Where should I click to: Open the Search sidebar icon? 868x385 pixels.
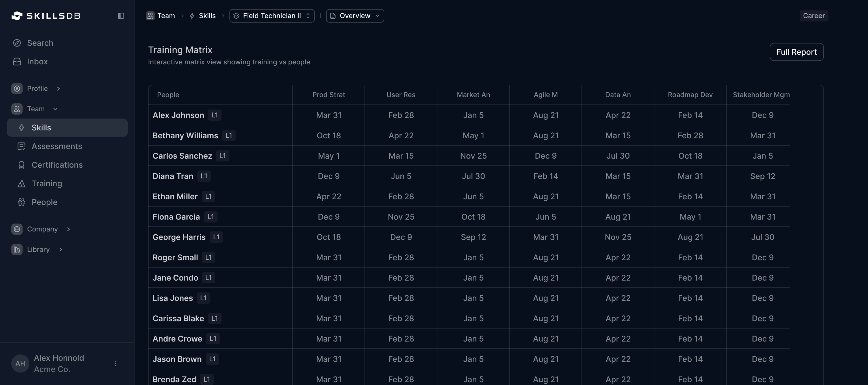tap(17, 43)
